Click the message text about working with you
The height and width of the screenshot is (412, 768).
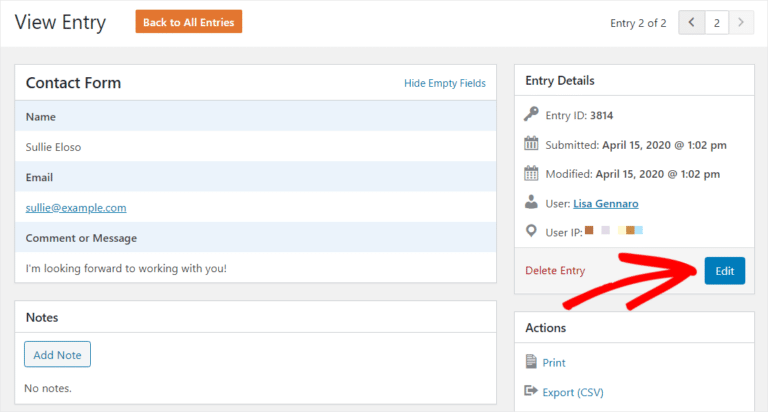[x=126, y=268]
